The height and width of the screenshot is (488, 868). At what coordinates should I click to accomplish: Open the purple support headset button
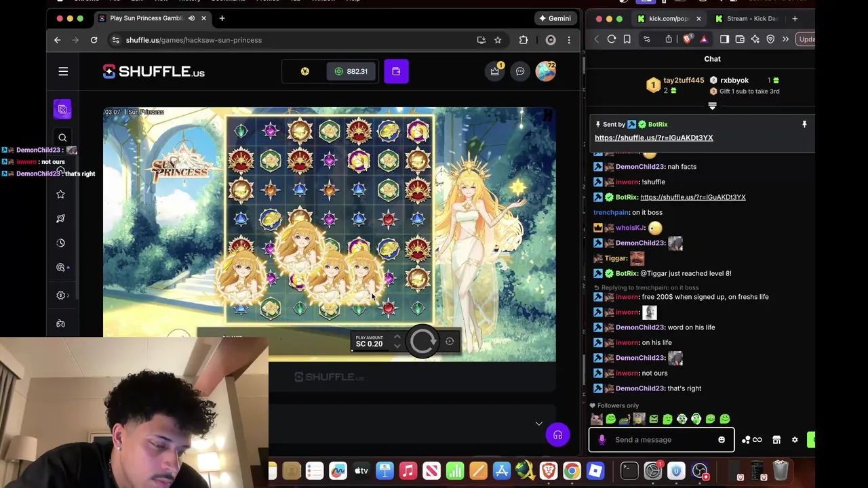[x=557, y=435]
